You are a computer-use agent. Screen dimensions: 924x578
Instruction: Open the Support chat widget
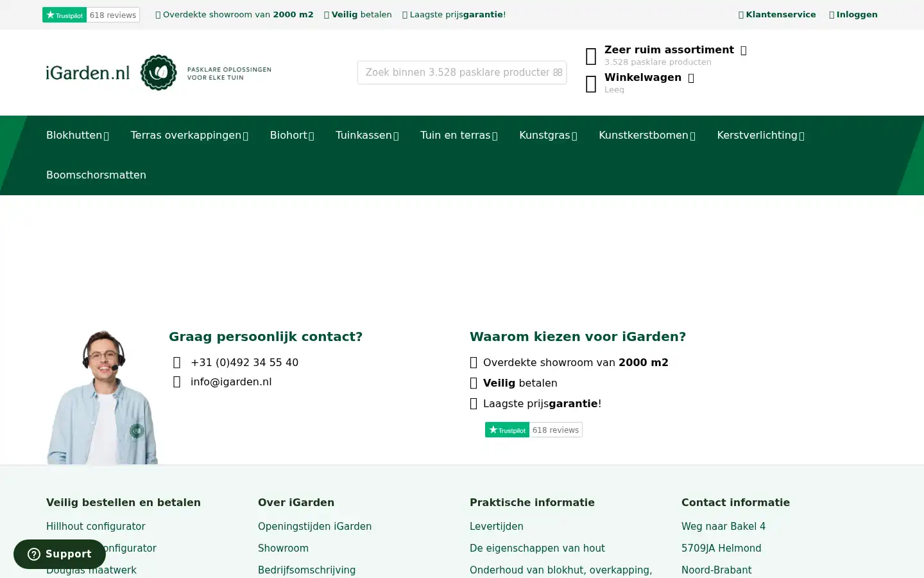point(60,554)
